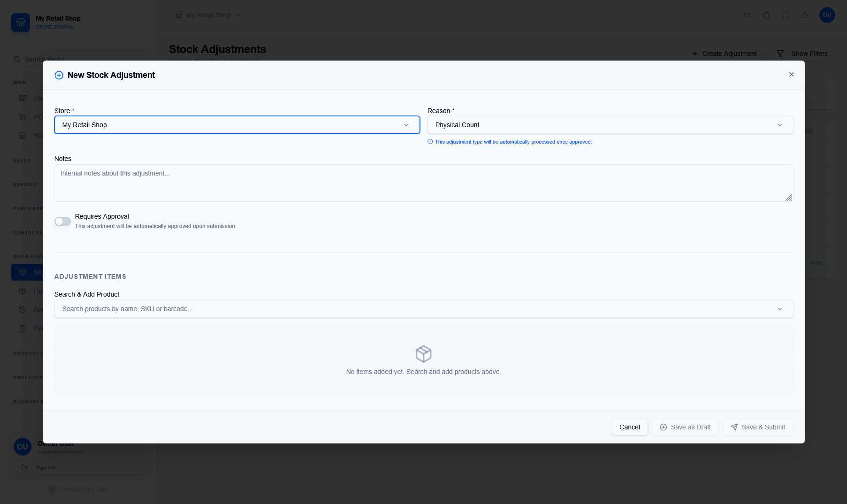Click Create Adjustment button in background
847x504 pixels.
point(725,53)
